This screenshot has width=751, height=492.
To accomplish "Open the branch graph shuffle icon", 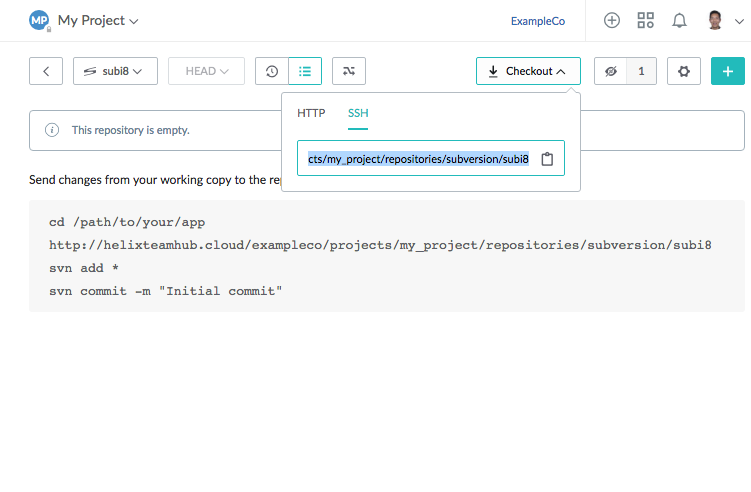I will (348, 71).
